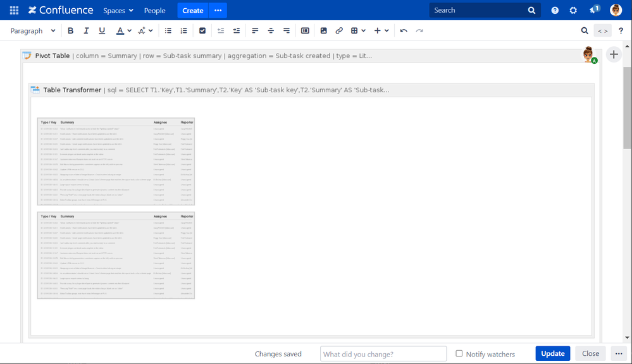Click the Update button
Viewport: 632px width, 364px height.
pyautogui.click(x=552, y=353)
